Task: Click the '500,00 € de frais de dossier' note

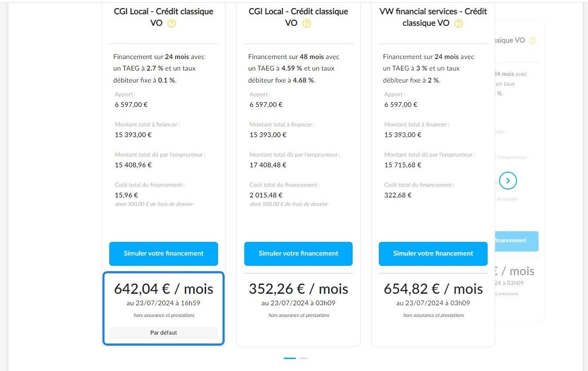Action: pyautogui.click(x=289, y=204)
